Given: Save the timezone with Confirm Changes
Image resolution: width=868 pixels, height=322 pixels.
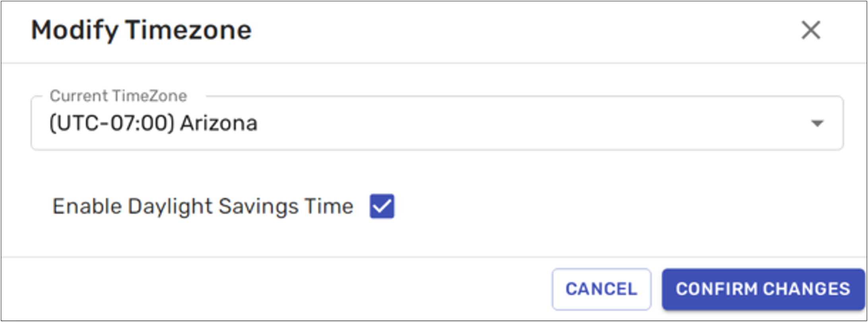Looking at the screenshot, I should point(763,289).
